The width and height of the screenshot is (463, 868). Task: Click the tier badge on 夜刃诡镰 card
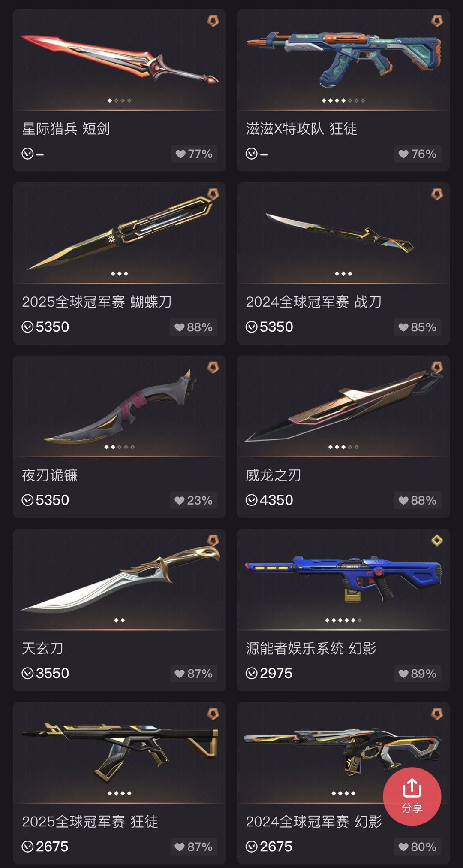[213, 367]
